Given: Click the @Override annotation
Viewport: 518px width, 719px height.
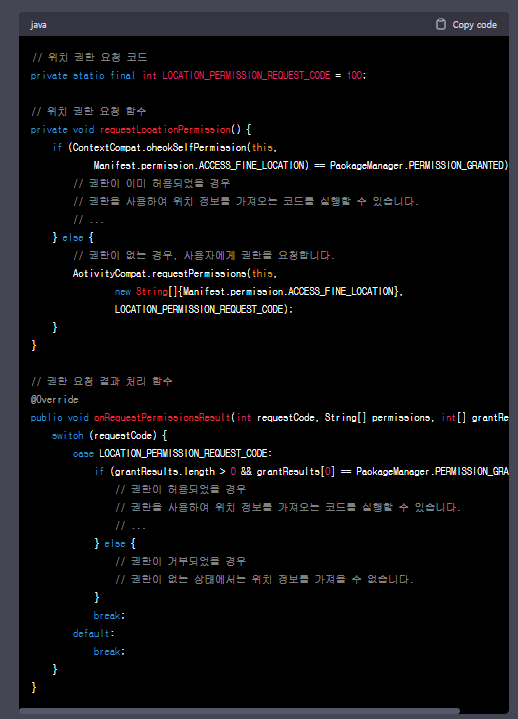Looking at the screenshot, I should 55,399.
